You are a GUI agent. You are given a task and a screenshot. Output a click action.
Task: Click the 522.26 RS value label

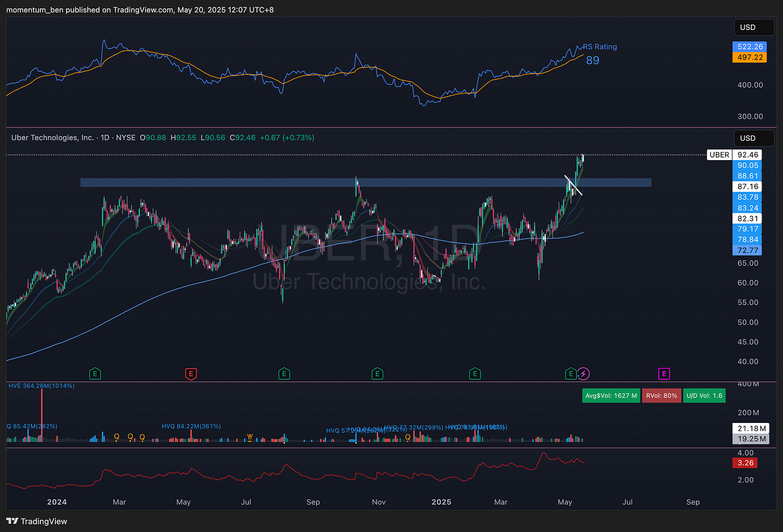click(750, 47)
